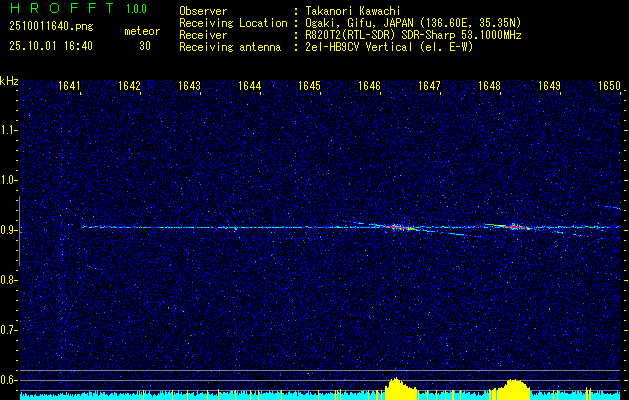Click the HROFFT program title
629x400 pixels.
click(x=61, y=8)
